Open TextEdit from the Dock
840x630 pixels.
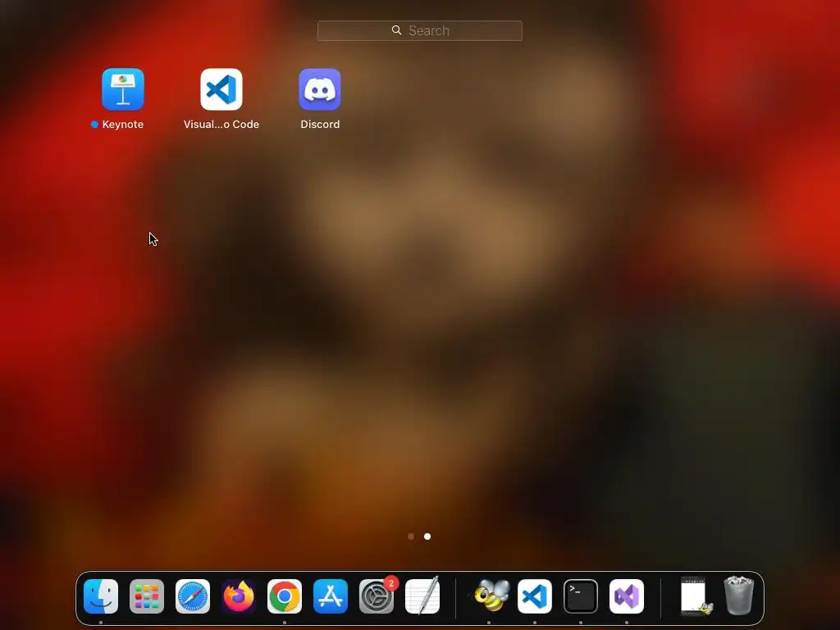click(x=422, y=596)
